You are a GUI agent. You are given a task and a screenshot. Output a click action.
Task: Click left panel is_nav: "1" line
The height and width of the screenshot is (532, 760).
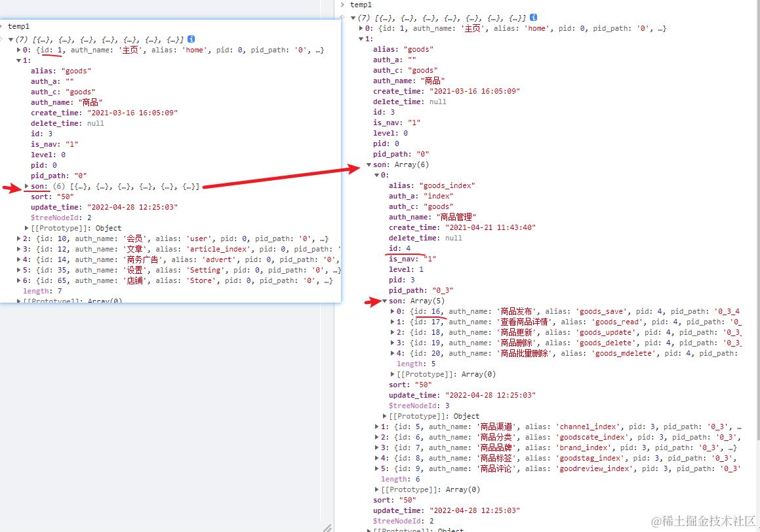[54, 144]
